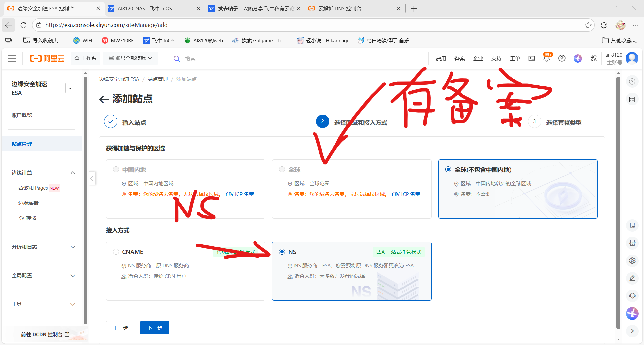Choose the NS access method radio
The height and width of the screenshot is (345, 644).
point(282,252)
